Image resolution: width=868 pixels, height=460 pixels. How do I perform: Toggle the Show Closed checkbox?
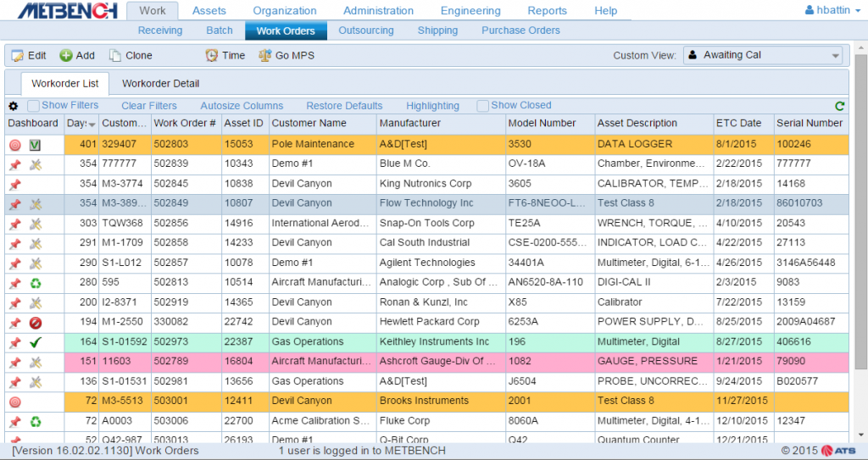tap(482, 106)
